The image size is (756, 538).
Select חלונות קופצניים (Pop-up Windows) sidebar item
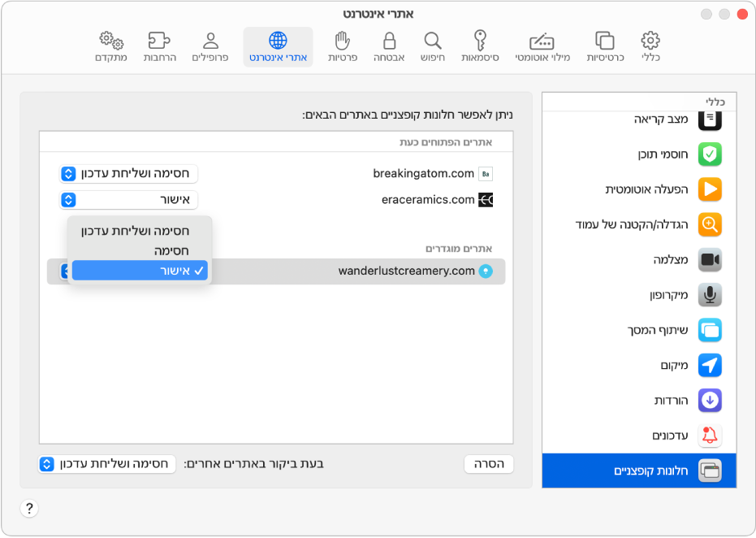639,471
